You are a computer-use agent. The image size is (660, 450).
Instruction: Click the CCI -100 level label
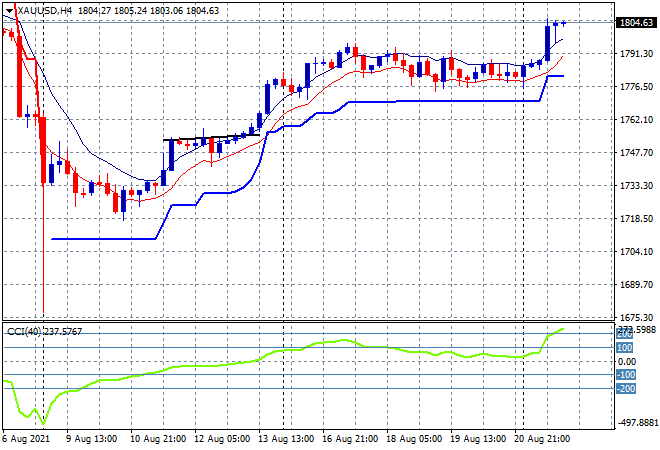coord(626,375)
